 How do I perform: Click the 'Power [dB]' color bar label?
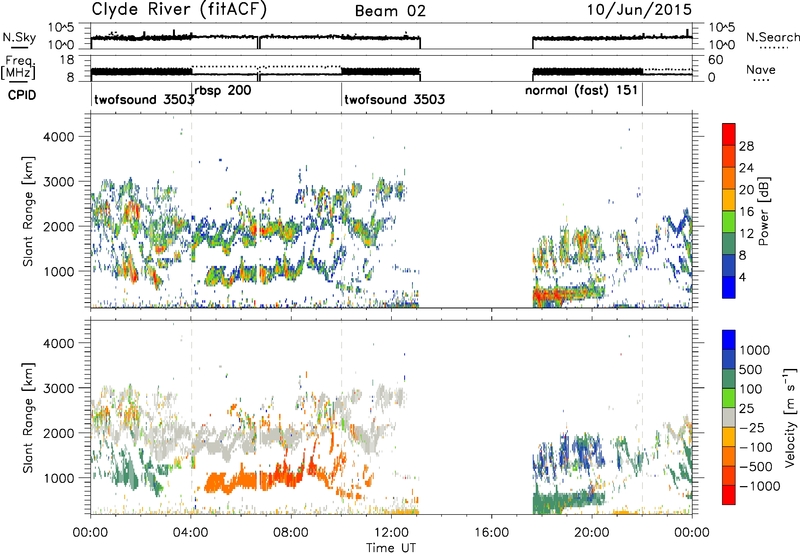(x=763, y=211)
